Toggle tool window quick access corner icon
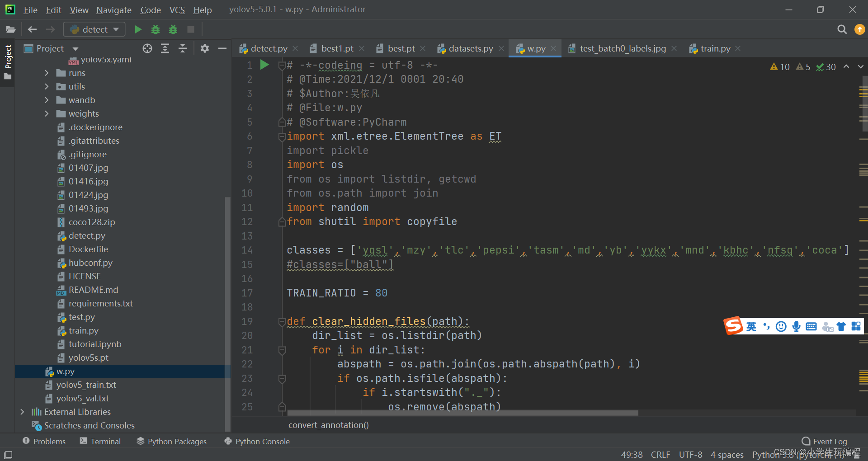The image size is (868, 461). pyautogui.click(x=8, y=455)
